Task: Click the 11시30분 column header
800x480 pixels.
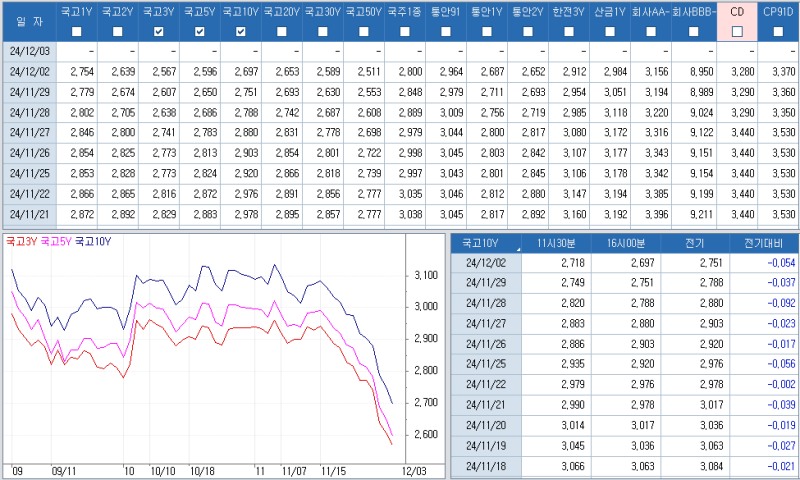Action: pyautogui.click(x=555, y=243)
